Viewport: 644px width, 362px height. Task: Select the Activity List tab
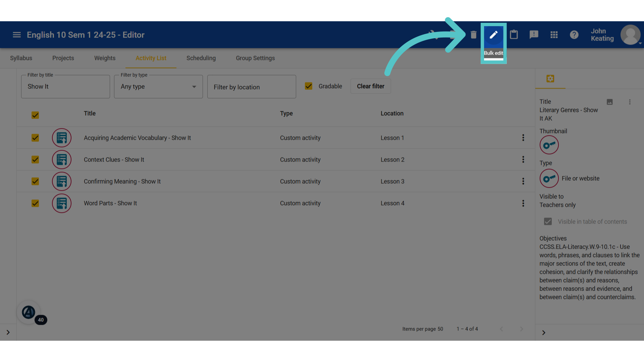pyautogui.click(x=151, y=58)
